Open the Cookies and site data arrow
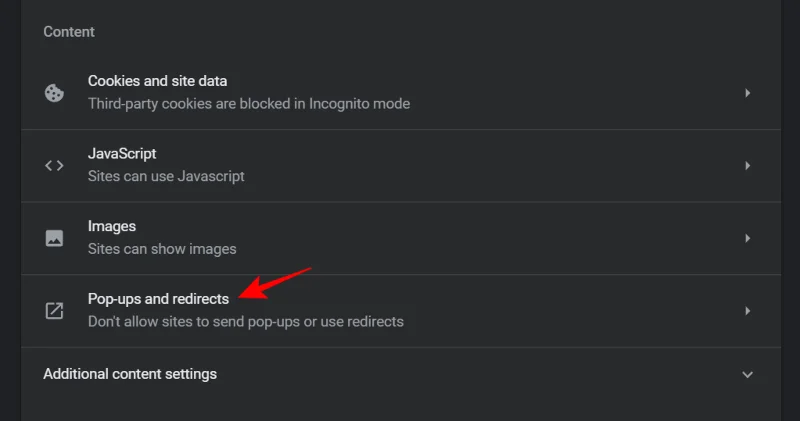The width and height of the screenshot is (800, 421). tap(747, 93)
